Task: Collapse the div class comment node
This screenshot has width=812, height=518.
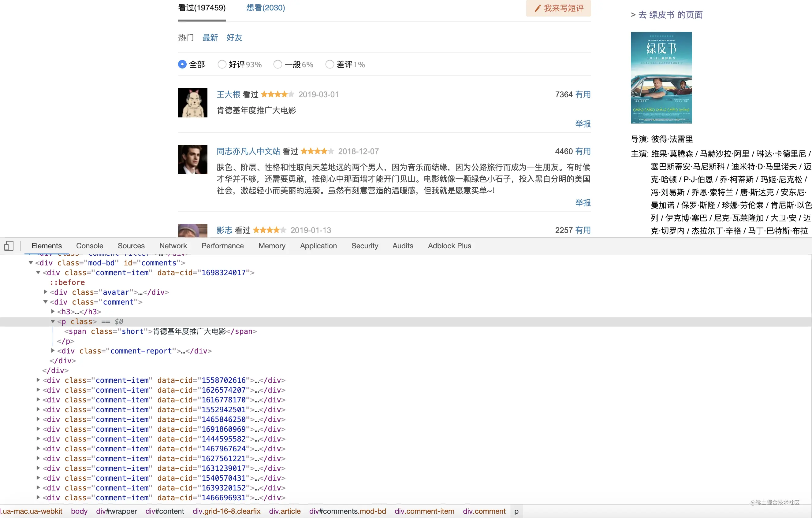Action: coord(46,302)
